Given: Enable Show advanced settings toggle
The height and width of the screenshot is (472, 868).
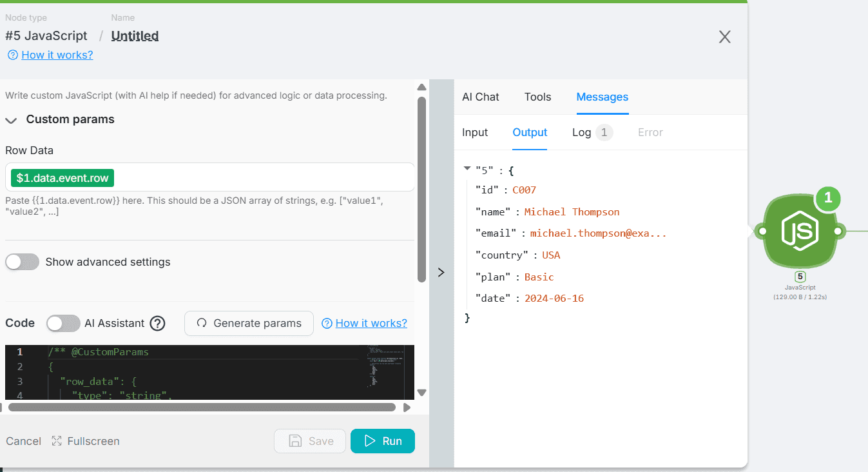Looking at the screenshot, I should (x=23, y=262).
